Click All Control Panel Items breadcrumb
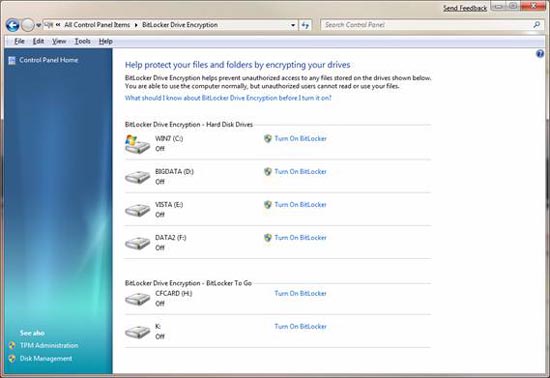 (97, 25)
